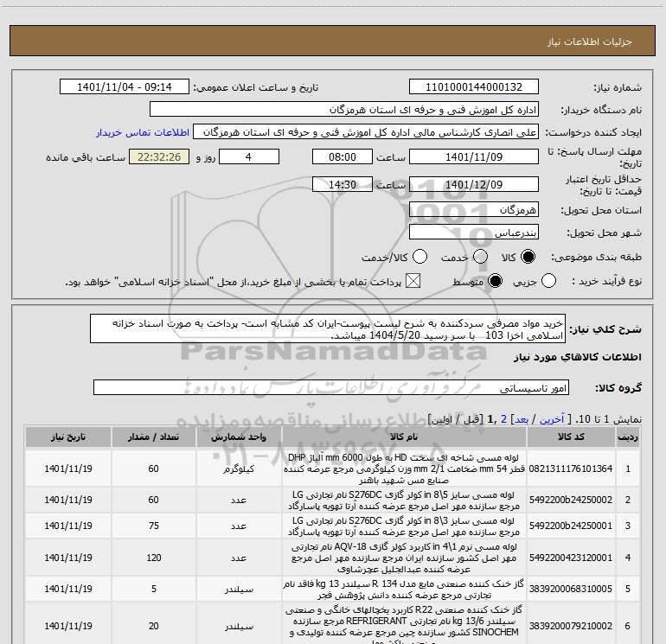
Task: Click the تاریخ نیاز column header
Action: [68, 437]
